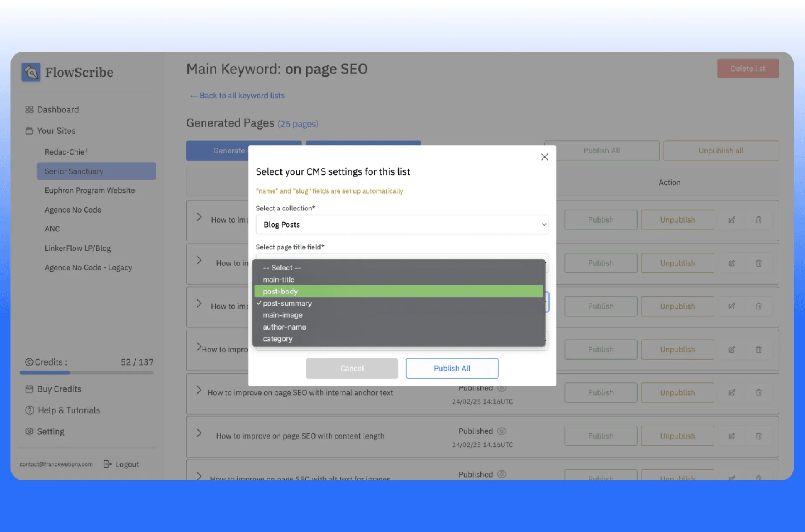Click edit icon for content length row
Image resolution: width=805 pixels, height=532 pixels.
[732, 436]
